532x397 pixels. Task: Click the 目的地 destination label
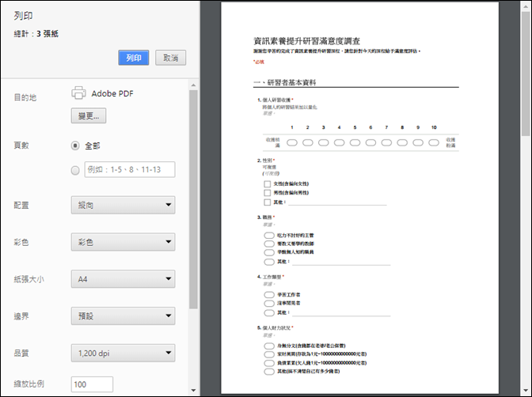[25, 97]
